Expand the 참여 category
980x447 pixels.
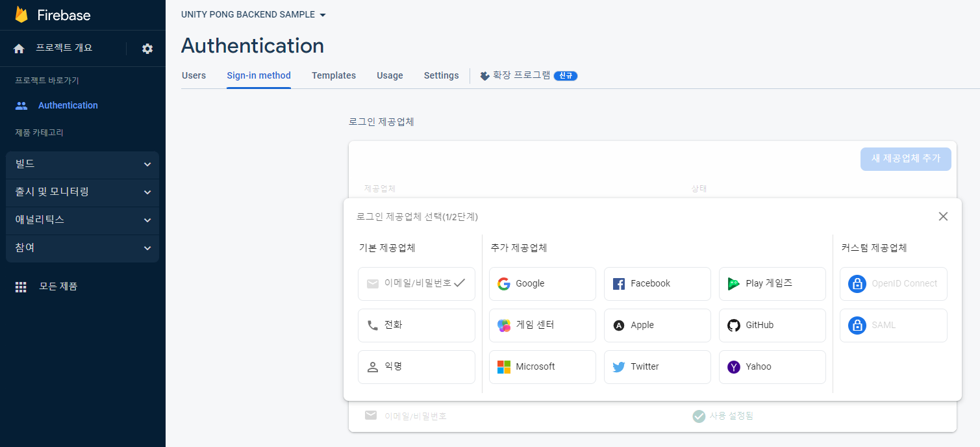(82, 248)
